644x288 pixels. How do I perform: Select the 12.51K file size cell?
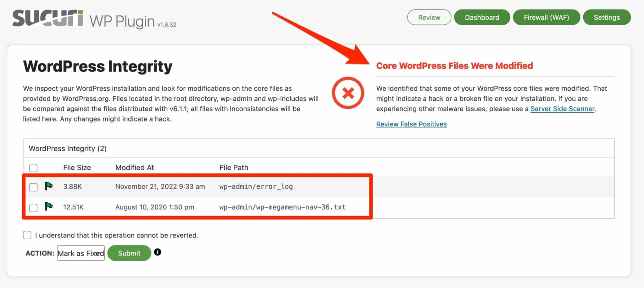tap(74, 207)
